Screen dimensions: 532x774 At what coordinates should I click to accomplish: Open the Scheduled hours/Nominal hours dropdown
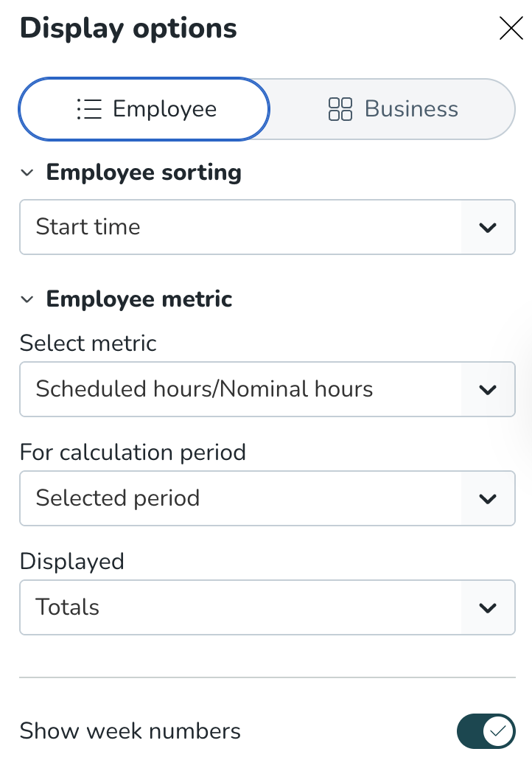pyautogui.click(x=240, y=389)
